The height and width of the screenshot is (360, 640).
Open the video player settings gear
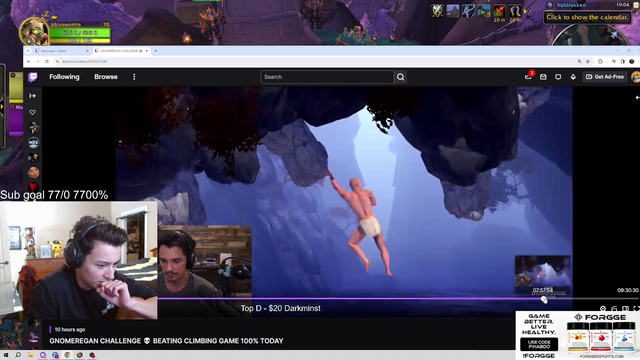tap(603, 309)
